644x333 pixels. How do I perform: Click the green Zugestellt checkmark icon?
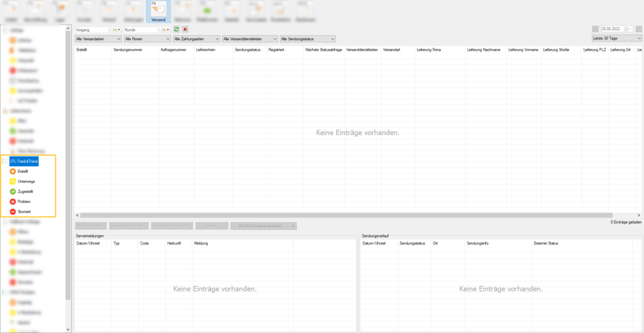pyautogui.click(x=13, y=192)
